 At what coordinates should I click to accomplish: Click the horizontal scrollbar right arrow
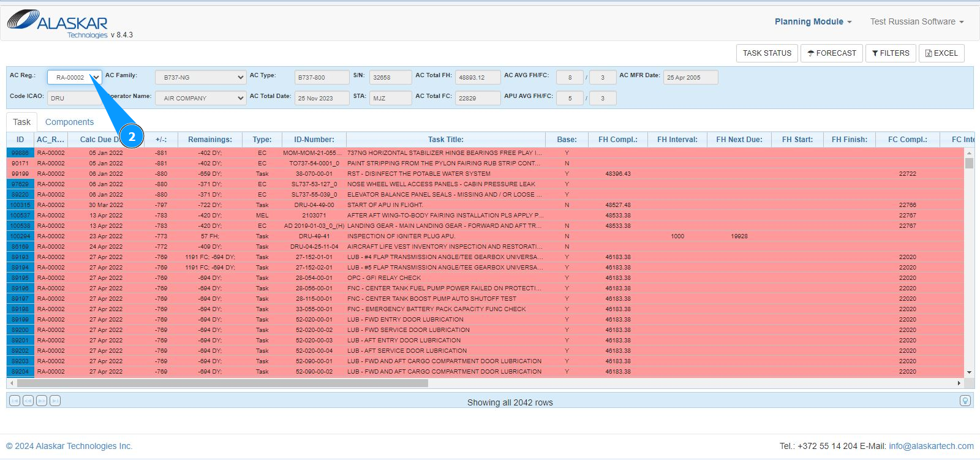coord(959,383)
